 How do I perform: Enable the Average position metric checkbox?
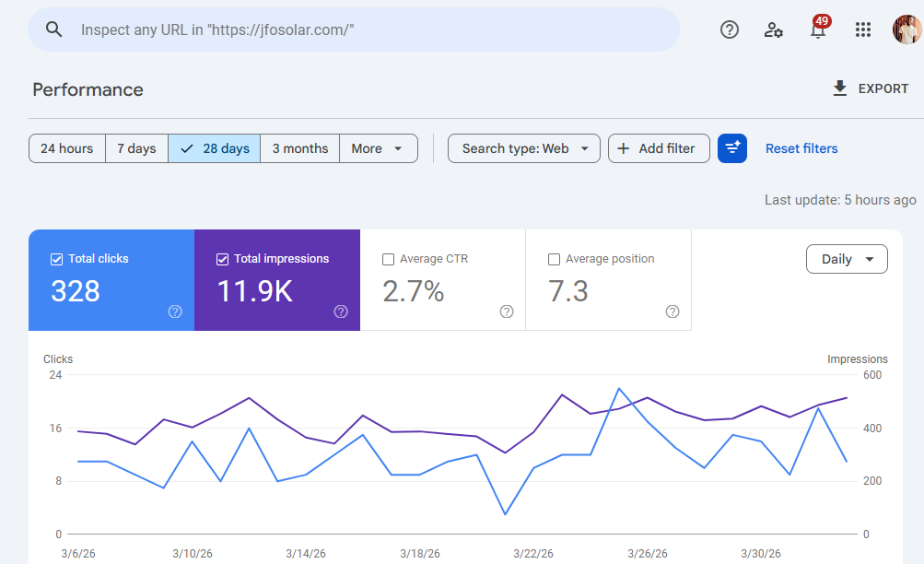(x=554, y=259)
